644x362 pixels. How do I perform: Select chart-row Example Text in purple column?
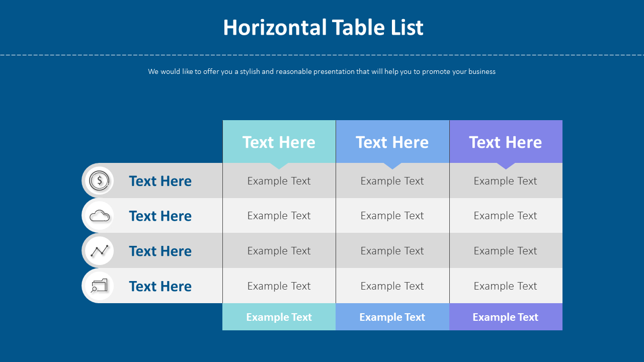506,251
